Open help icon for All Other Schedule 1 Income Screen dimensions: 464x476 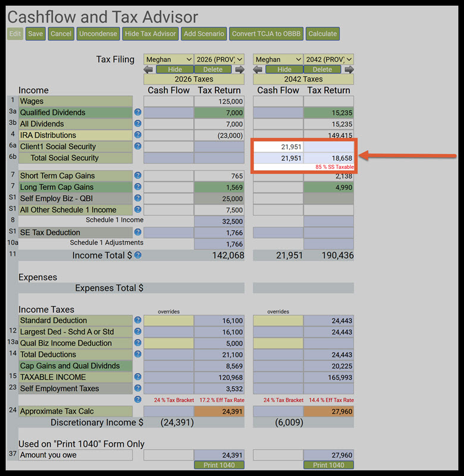click(138, 209)
